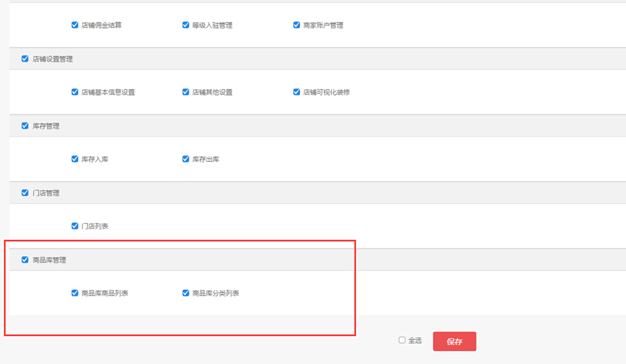Disable the 店铺可视化装修 checkbox

(297, 92)
